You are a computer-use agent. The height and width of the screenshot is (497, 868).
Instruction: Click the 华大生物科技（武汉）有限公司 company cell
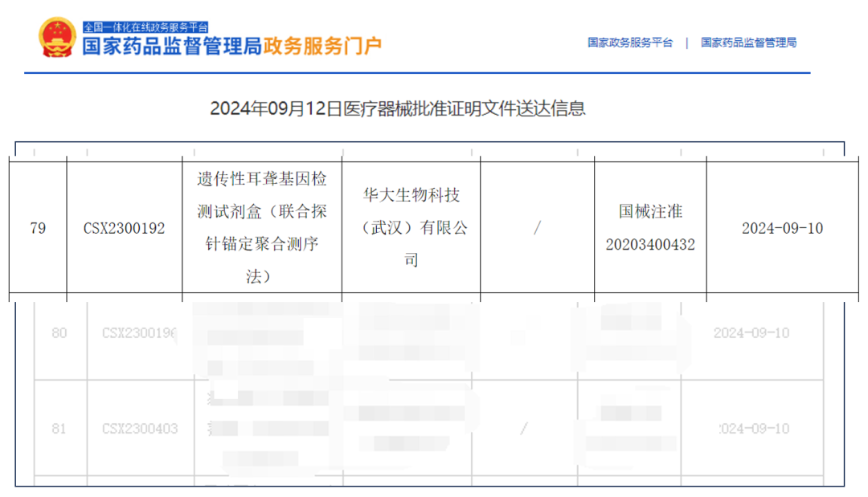411,227
